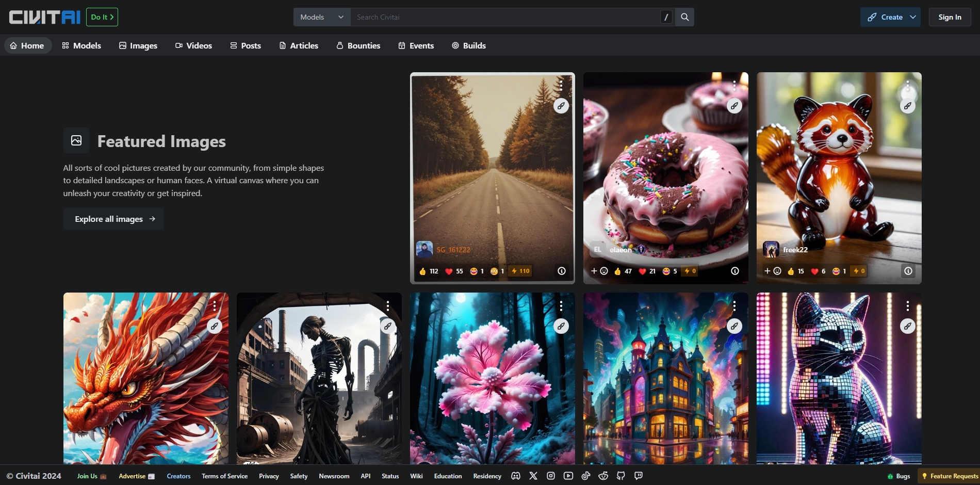Switch to the Articles tab

299,45
